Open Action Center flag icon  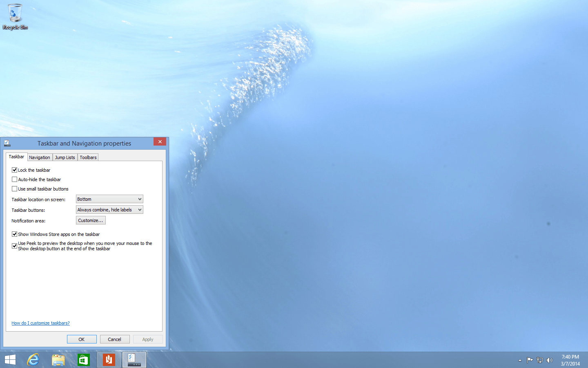530,360
